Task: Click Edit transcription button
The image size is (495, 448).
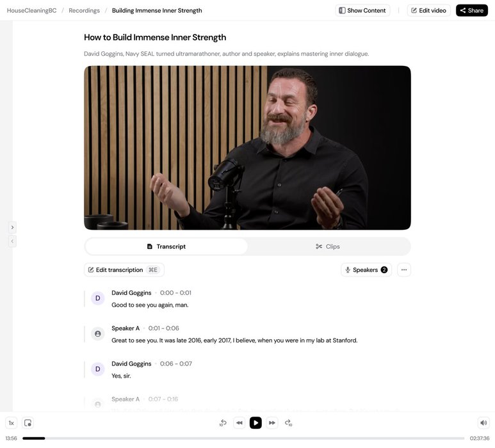Action: click(x=124, y=269)
